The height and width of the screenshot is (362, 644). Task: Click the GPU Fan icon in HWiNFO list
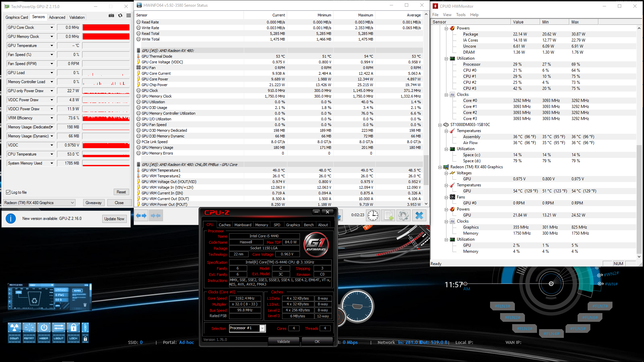pos(139,68)
